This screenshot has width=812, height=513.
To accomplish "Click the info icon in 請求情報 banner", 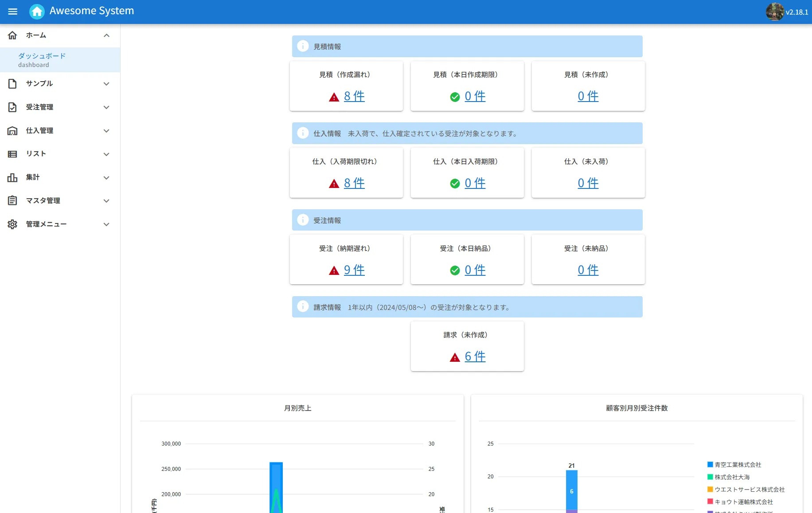I will point(303,306).
